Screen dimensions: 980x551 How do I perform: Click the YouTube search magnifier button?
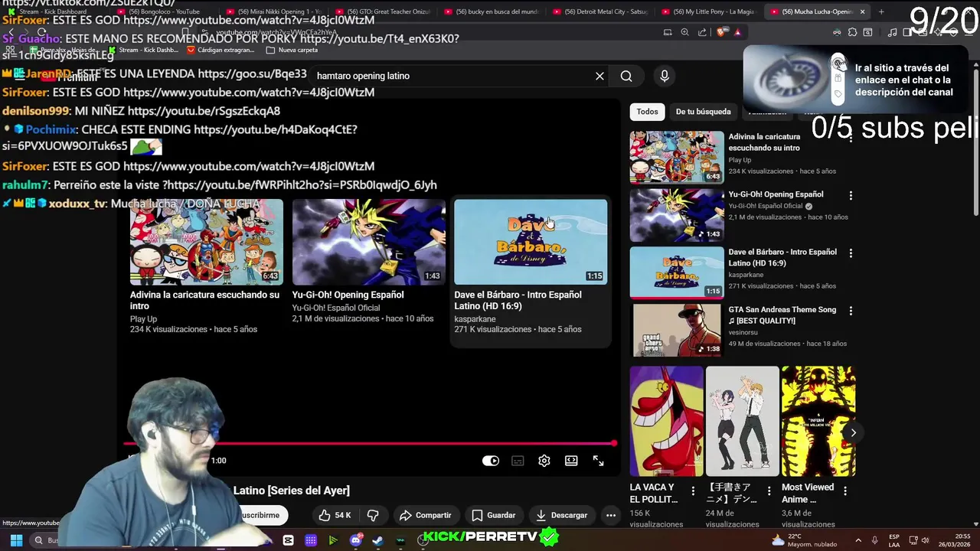[x=626, y=76]
